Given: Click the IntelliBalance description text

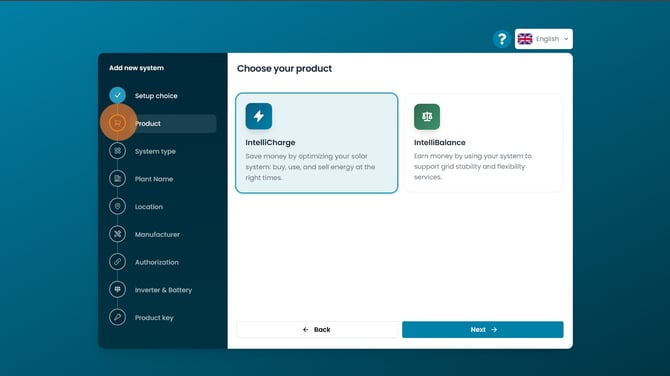Looking at the screenshot, I should pyautogui.click(x=473, y=167).
